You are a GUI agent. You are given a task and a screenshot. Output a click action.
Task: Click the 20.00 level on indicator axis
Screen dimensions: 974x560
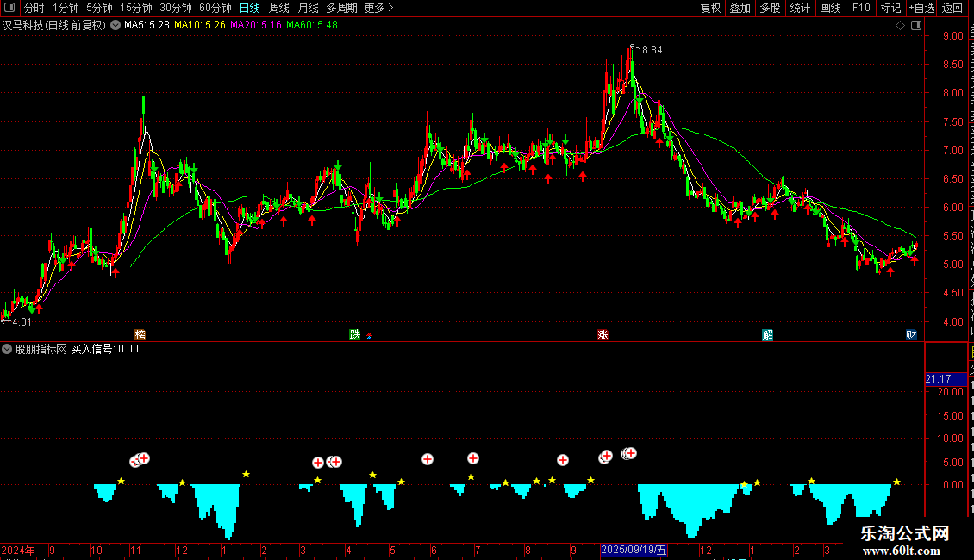(951, 392)
